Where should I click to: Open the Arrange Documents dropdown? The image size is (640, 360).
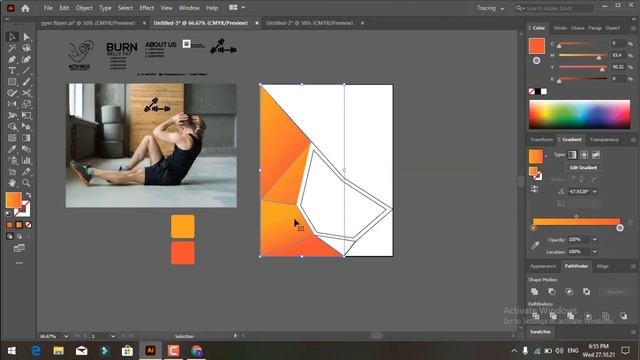pos(237,8)
